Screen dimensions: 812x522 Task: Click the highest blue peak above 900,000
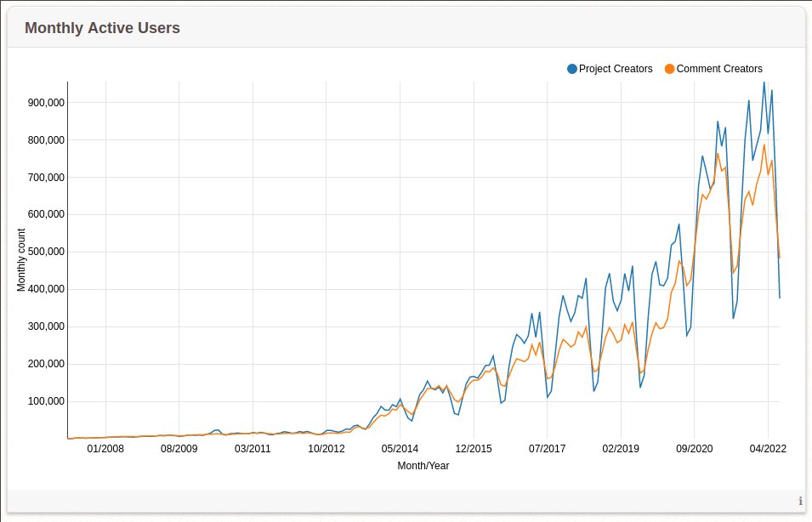pyautogui.click(x=764, y=82)
